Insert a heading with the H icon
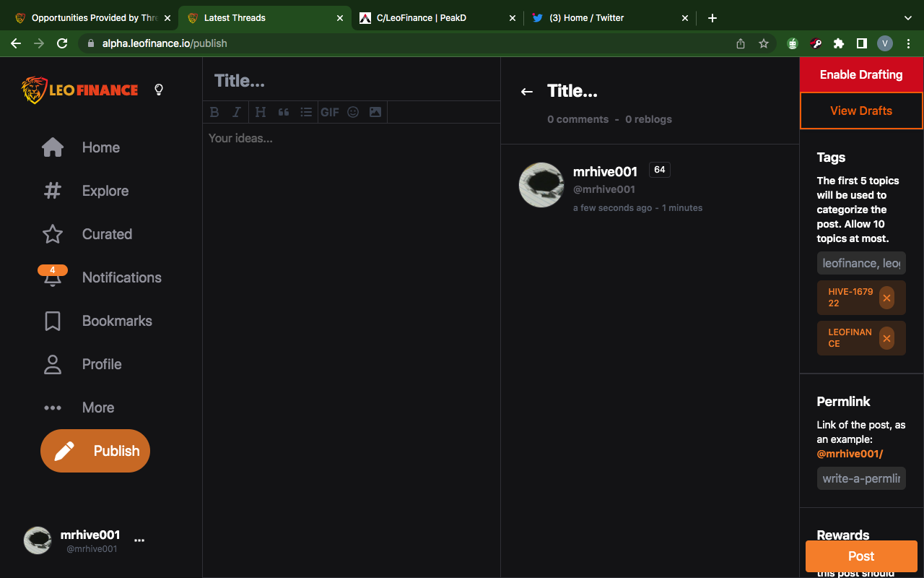The height and width of the screenshot is (578, 924). 261,112
